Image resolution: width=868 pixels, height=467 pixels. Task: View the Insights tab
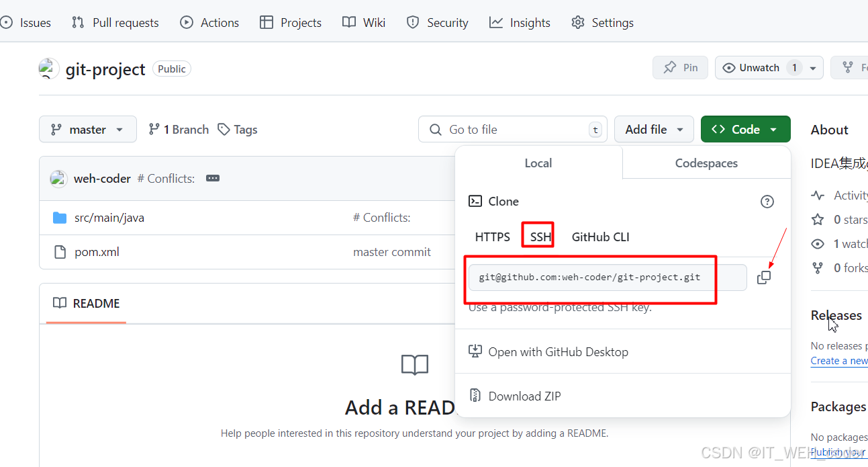[x=520, y=22]
